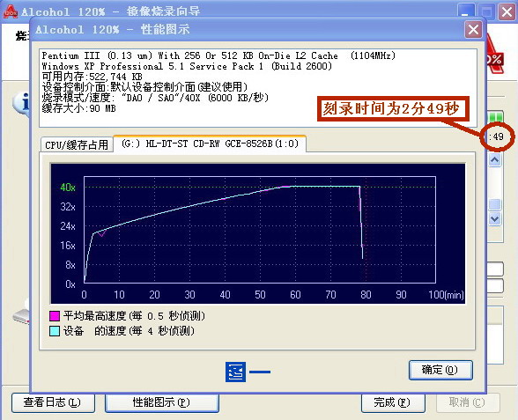Viewport: 518px width, 420px height.
Task: Click the magenta average speed legend swatch
Action: coord(55,316)
